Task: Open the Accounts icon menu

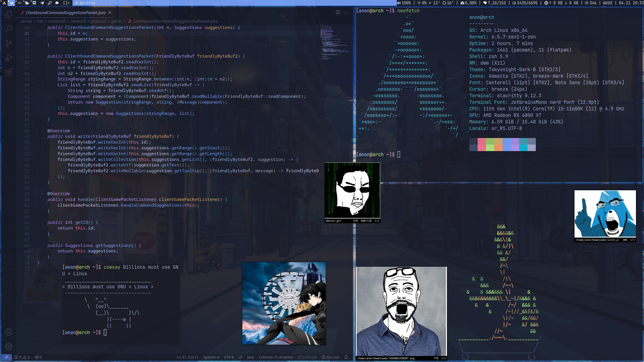Action: tap(9, 332)
